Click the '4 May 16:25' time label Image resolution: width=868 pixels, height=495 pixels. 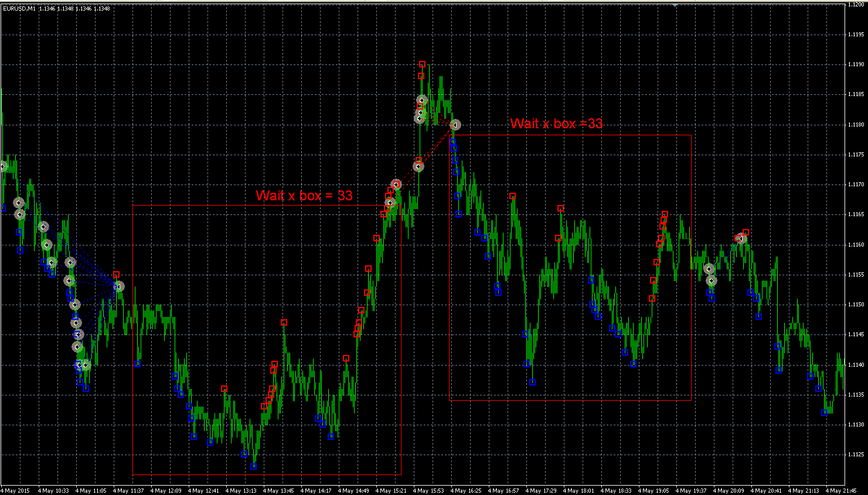click(466, 491)
